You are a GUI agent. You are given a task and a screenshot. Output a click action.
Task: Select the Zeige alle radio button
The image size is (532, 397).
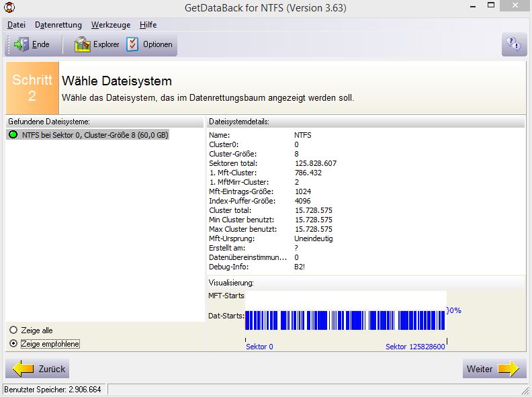(13, 330)
